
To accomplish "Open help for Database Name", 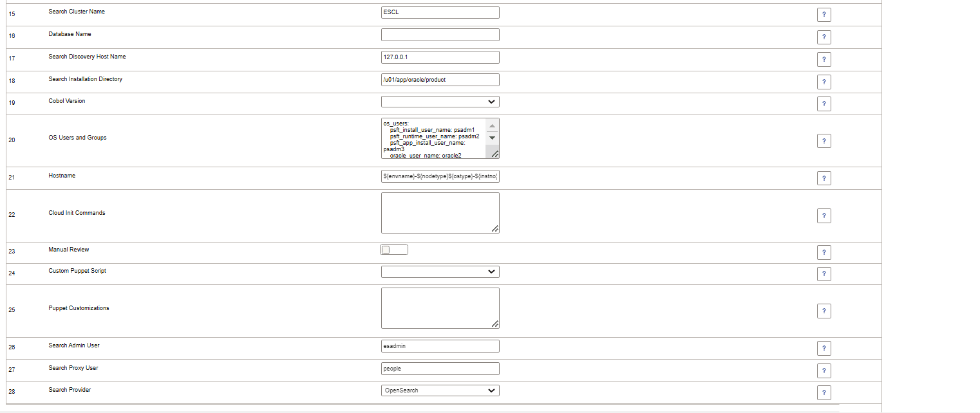I will pos(824,37).
